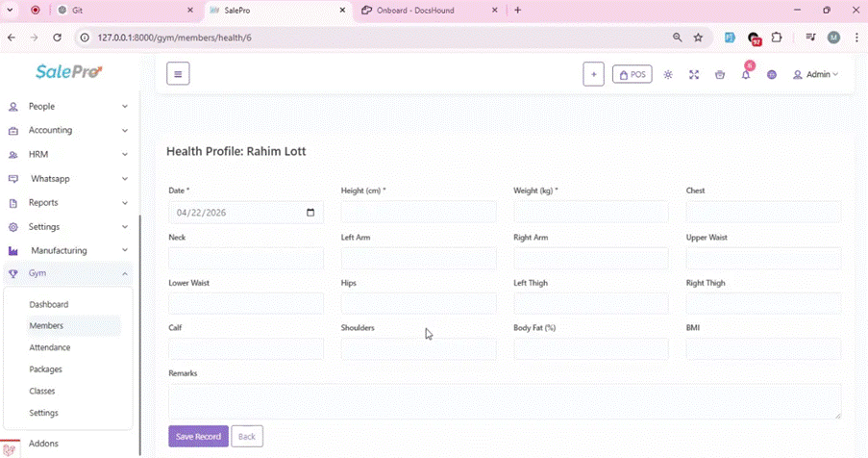Open the date picker calendar icon
The width and height of the screenshot is (868, 458).
310,213
